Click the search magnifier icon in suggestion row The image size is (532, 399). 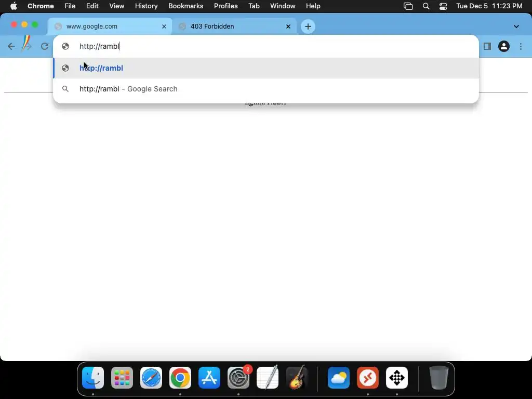(65, 89)
